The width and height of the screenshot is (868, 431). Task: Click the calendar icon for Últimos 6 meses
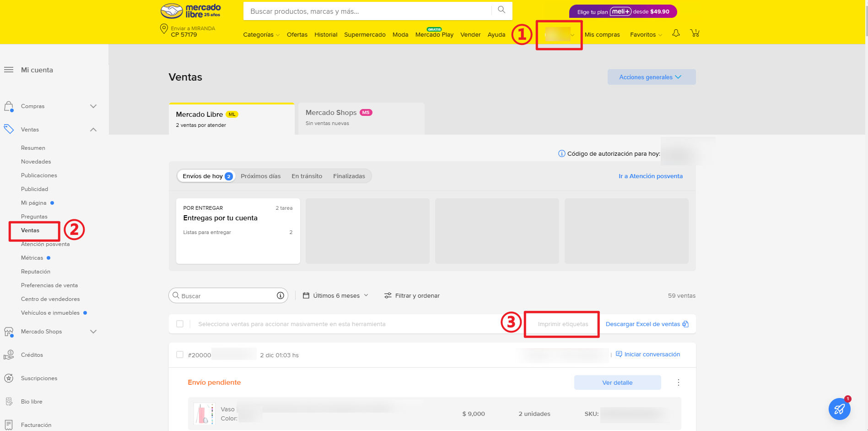pyautogui.click(x=307, y=295)
